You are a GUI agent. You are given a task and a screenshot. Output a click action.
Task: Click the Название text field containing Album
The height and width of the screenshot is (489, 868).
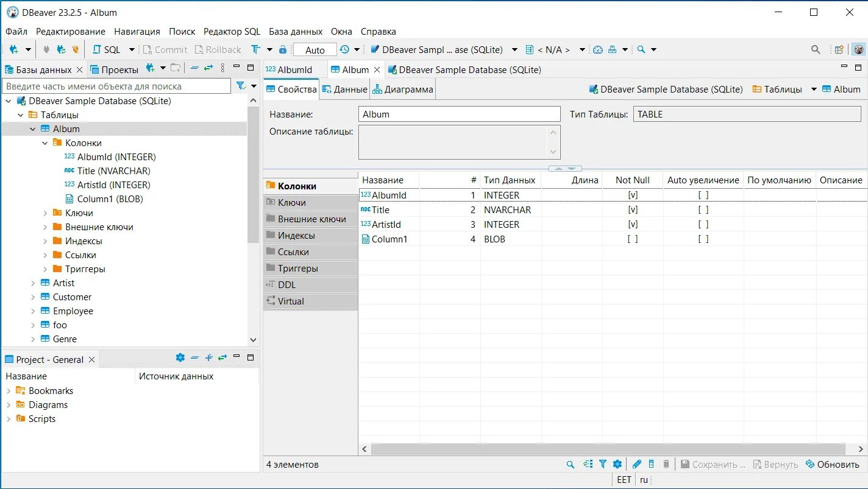tap(460, 114)
